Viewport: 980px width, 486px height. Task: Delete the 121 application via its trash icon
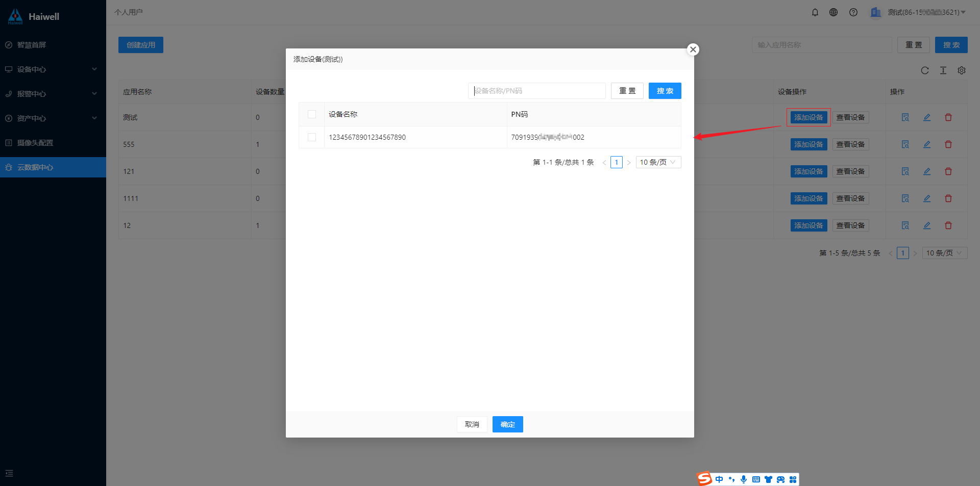pos(948,171)
